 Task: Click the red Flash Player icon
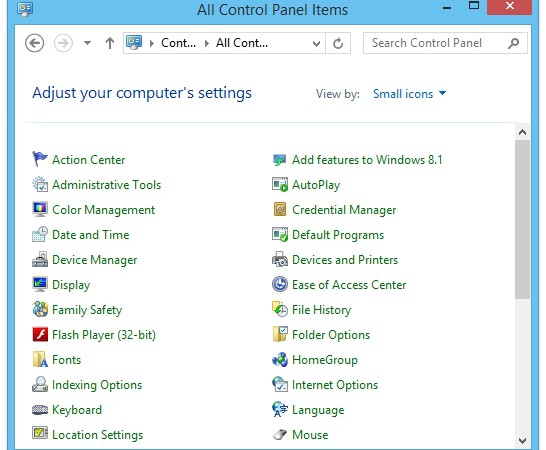(39, 334)
